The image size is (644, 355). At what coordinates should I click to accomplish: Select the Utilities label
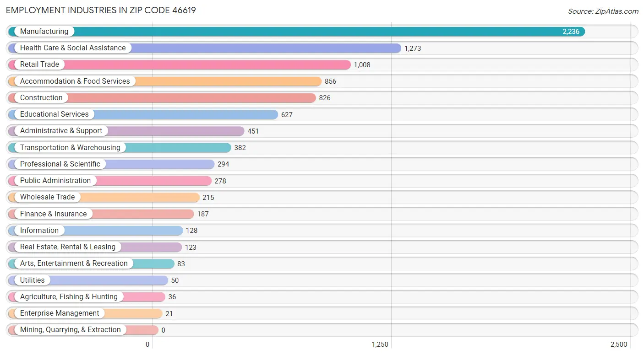pos(33,280)
